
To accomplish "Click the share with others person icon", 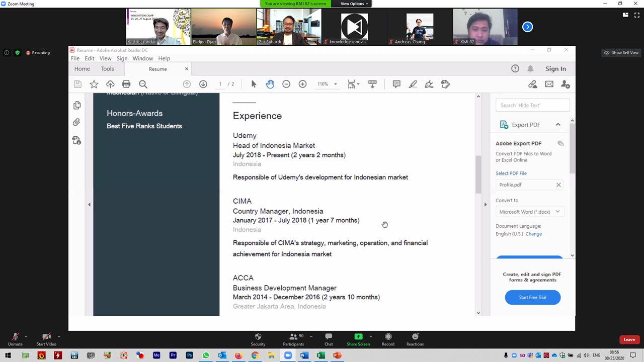I will pos(566,84).
